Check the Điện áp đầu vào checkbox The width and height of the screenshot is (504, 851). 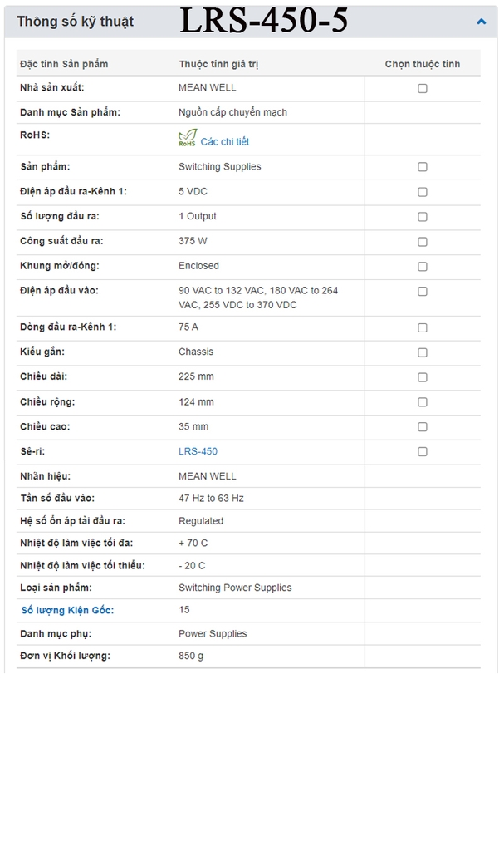[423, 292]
